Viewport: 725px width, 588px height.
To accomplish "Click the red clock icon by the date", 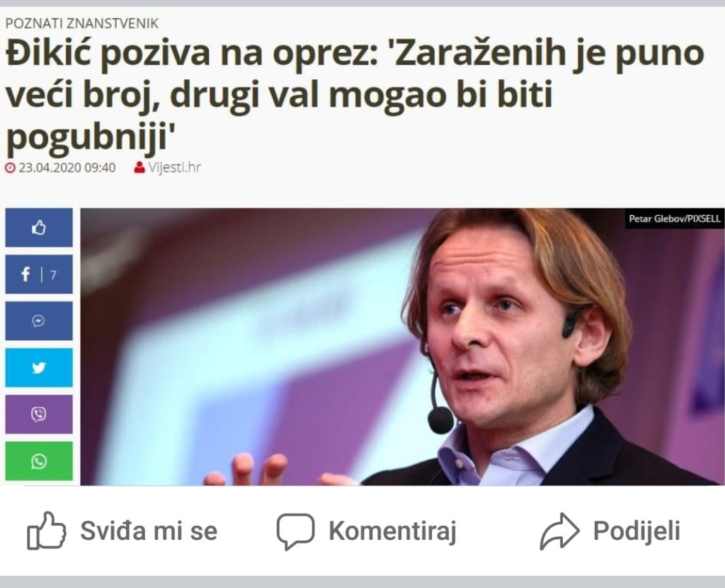I will click(x=10, y=167).
